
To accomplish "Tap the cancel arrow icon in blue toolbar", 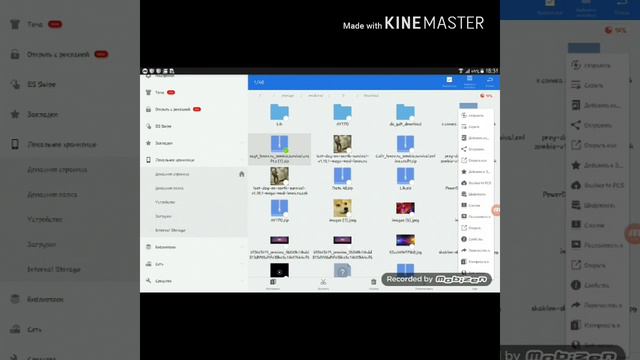I will coord(490,81).
